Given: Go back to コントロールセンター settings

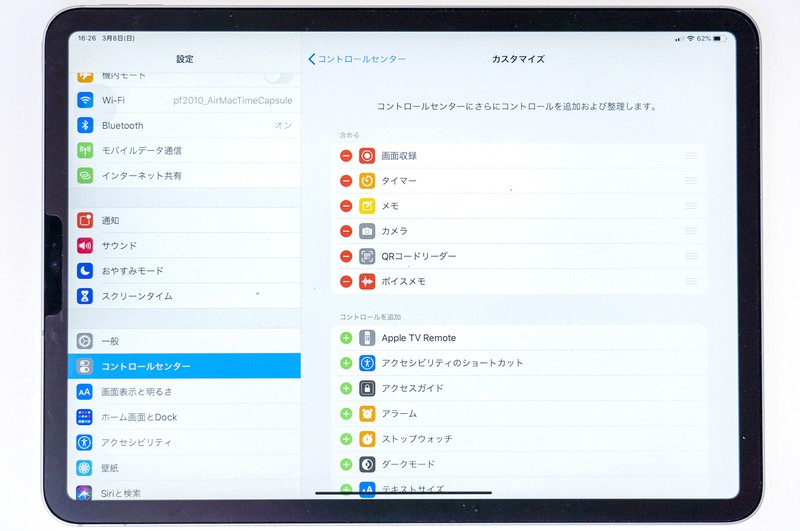Looking at the screenshot, I should [x=357, y=59].
